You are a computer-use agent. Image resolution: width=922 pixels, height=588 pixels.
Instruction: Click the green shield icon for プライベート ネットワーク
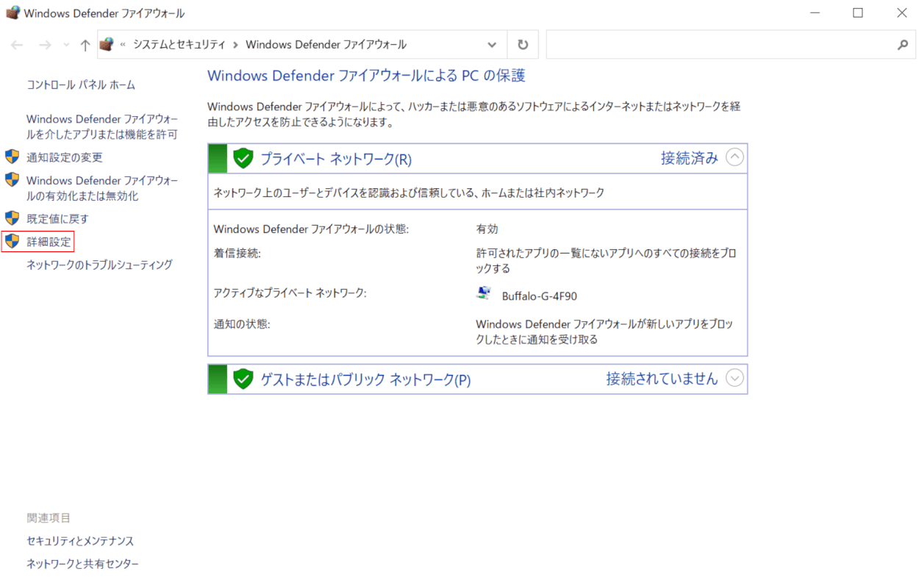click(243, 158)
